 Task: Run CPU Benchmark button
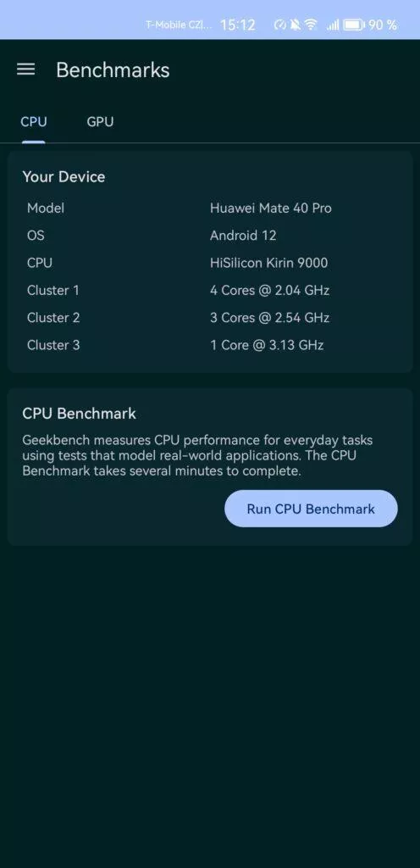(x=311, y=509)
